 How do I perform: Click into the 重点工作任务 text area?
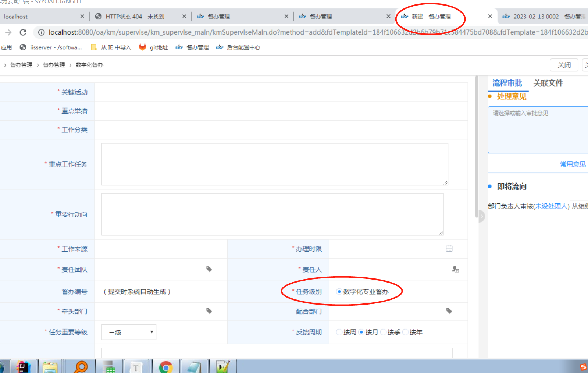coord(275,164)
